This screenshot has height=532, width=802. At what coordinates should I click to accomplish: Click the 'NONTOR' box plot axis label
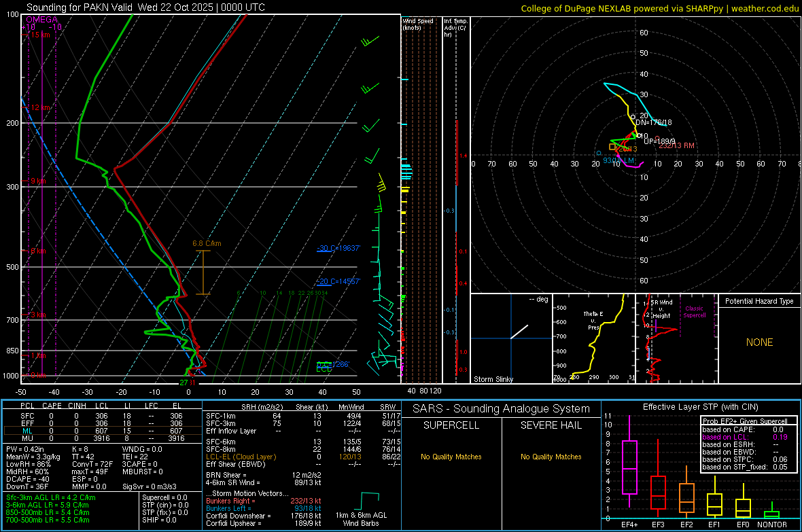(x=772, y=525)
